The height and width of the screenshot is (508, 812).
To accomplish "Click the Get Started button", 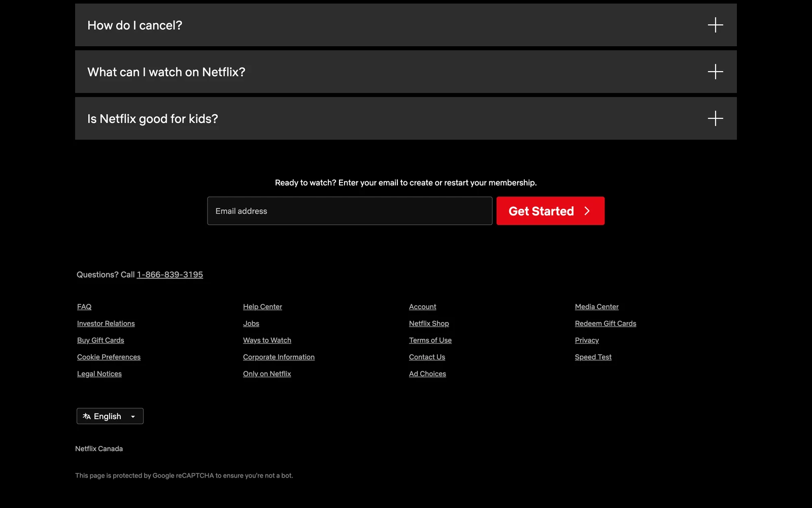I will 551,211.
